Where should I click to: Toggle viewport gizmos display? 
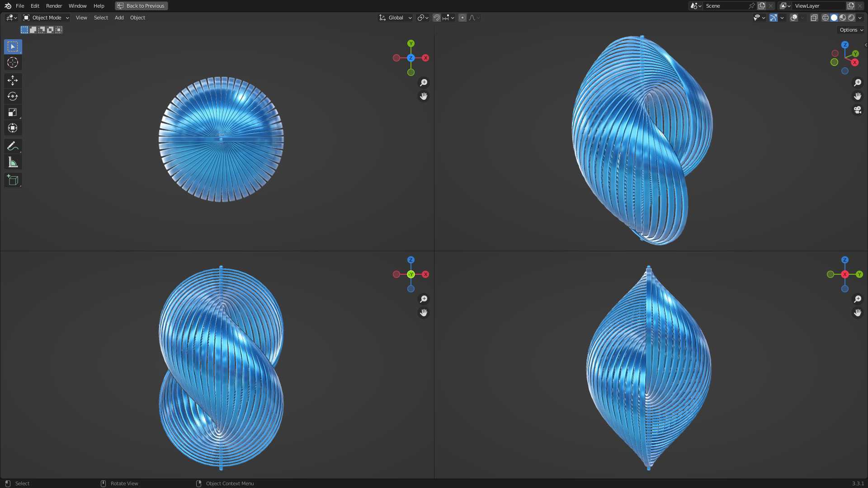[x=774, y=18]
